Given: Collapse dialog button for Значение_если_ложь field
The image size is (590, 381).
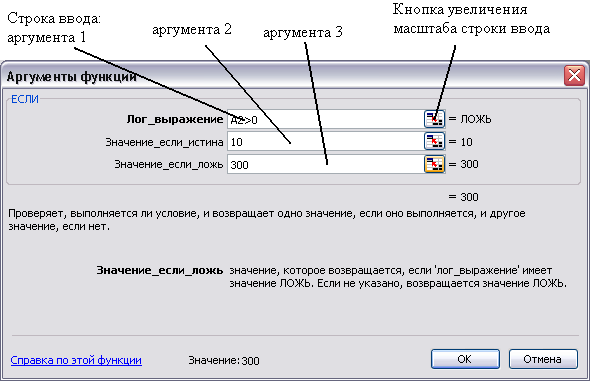Looking at the screenshot, I should tap(434, 164).
